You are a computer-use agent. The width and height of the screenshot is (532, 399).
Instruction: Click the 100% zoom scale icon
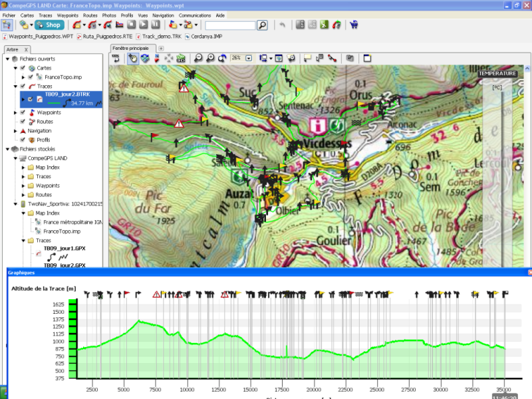(116, 59)
